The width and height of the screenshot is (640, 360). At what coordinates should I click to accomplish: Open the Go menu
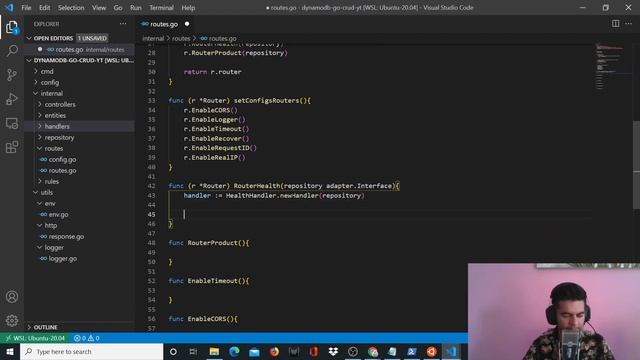pos(118,8)
